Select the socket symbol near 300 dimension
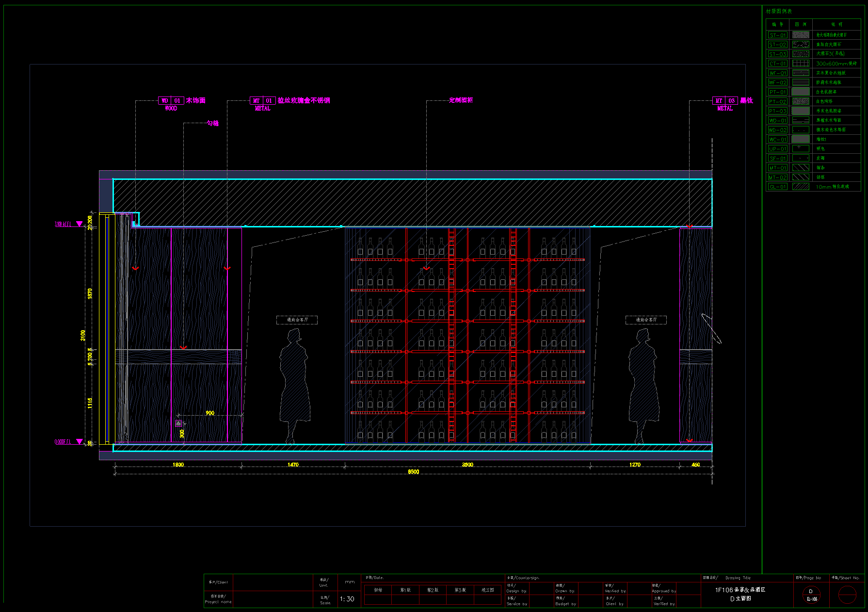The height and width of the screenshot is (612, 868). coord(178,423)
